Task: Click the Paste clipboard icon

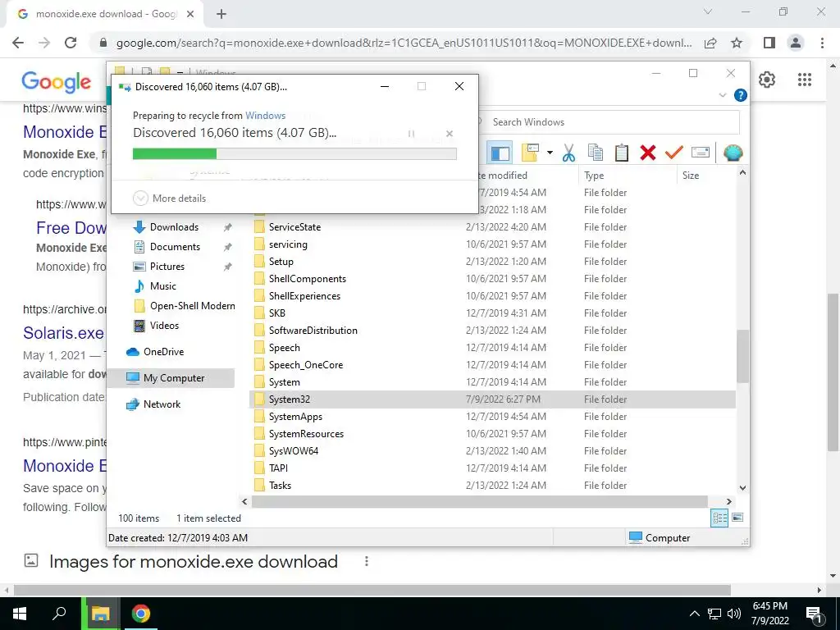Action: pyautogui.click(x=622, y=153)
